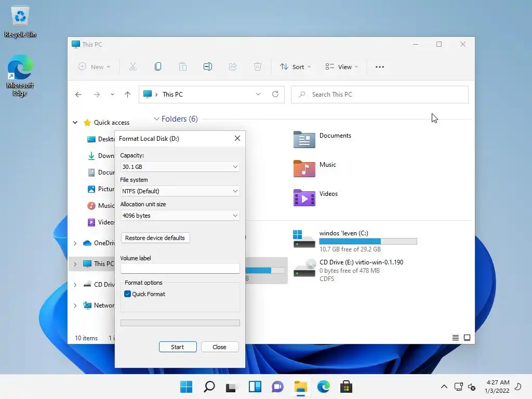This screenshot has height=399, width=532.
Task: Click the Search This PC box
Action: click(x=380, y=95)
